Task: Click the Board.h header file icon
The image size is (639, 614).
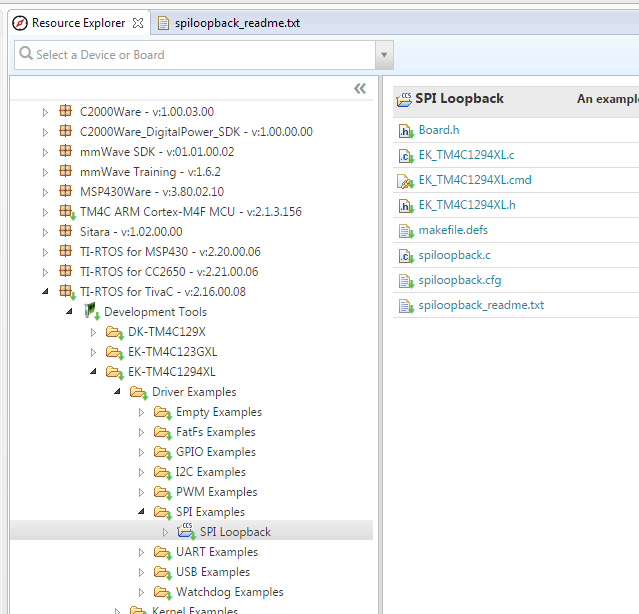Action: 405,131
